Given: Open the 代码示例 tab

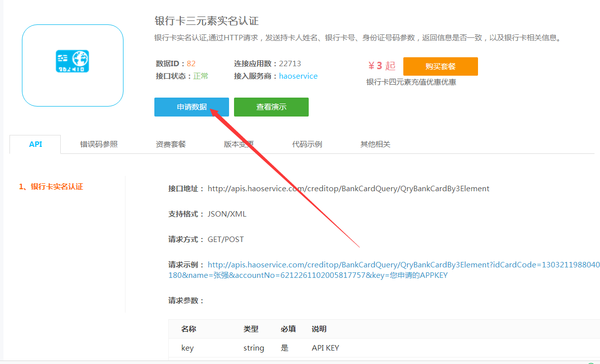Looking at the screenshot, I should (307, 144).
